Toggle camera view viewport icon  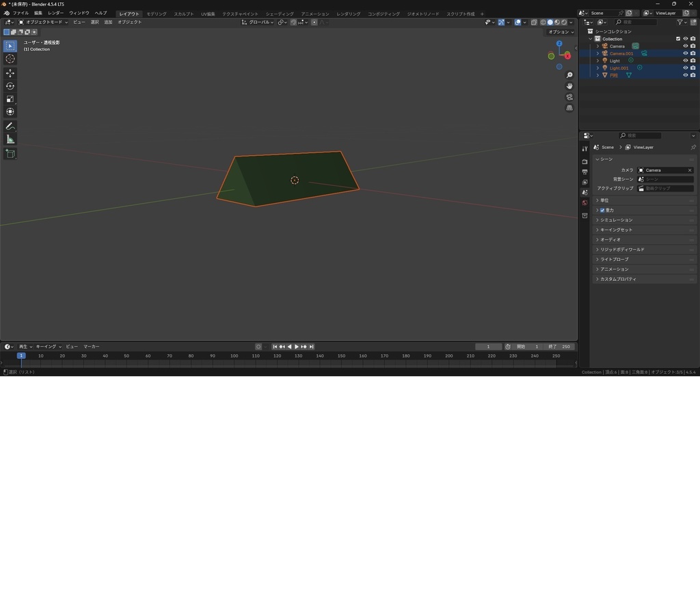569,97
